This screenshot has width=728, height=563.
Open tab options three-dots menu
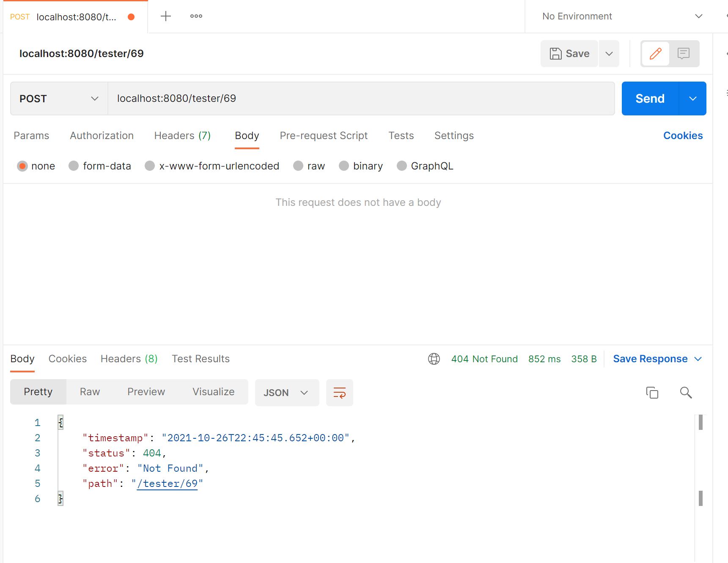tap(196, 16)
